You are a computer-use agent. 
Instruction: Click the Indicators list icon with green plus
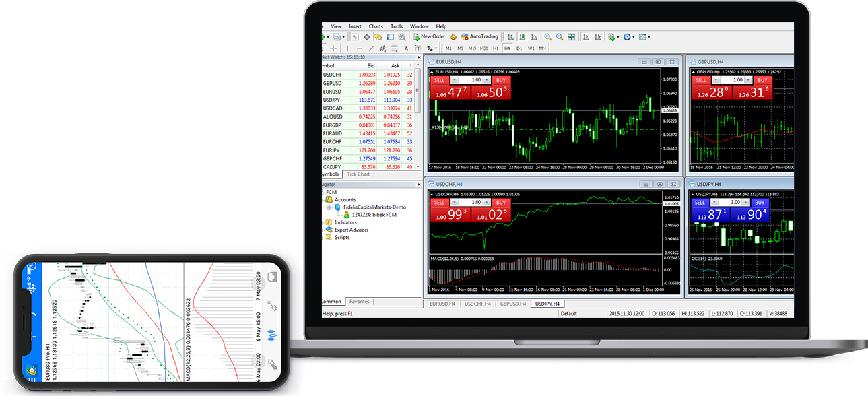point(611,37)
